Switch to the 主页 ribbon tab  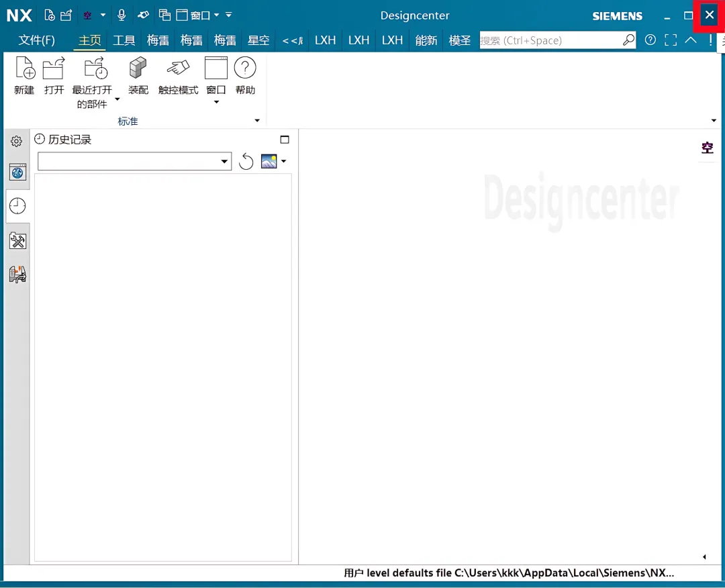coord(90,40)
